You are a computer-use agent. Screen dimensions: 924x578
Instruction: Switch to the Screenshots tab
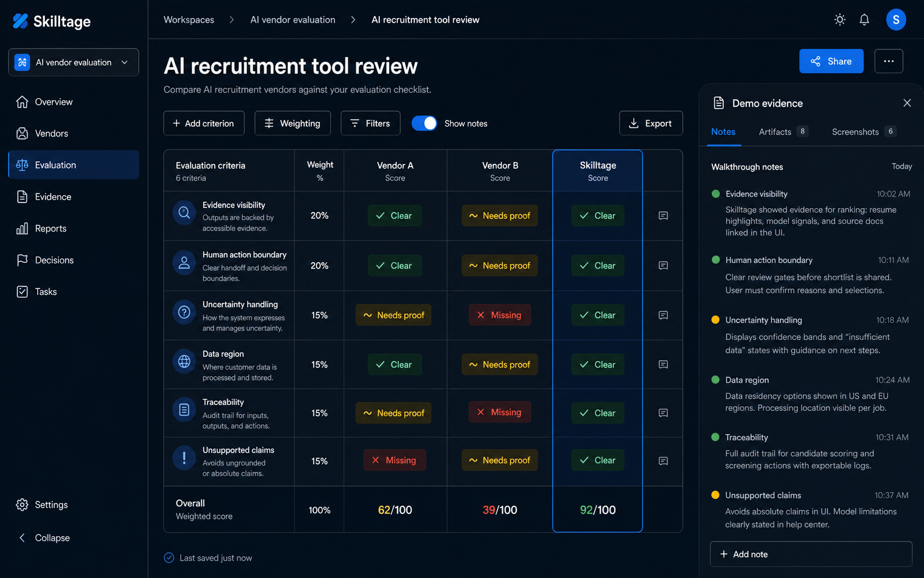[x=864, y=132]
